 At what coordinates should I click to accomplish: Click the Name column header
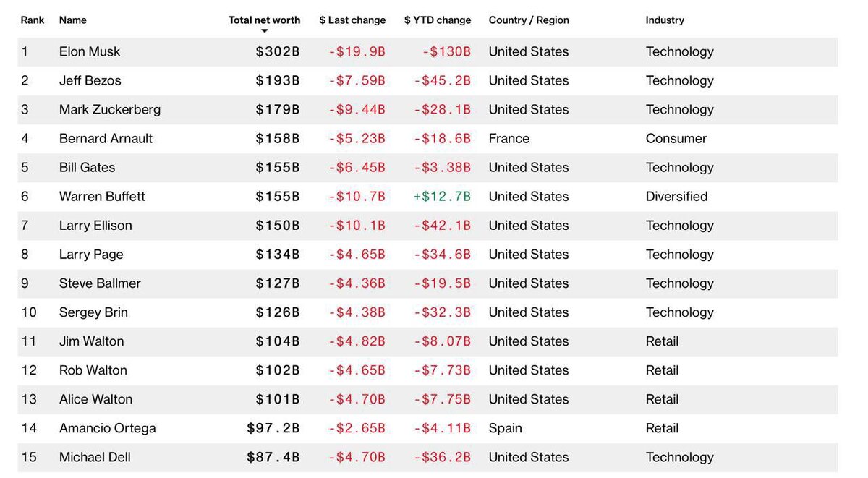[x=73, y=20]
